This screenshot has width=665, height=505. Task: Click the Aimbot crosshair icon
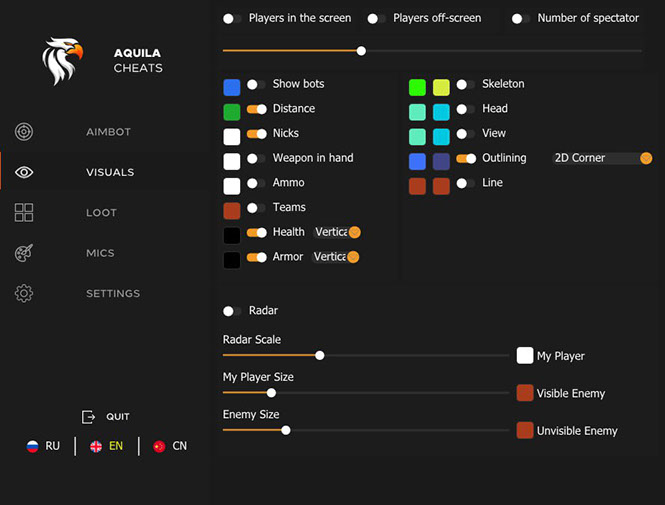click(24, 132)
